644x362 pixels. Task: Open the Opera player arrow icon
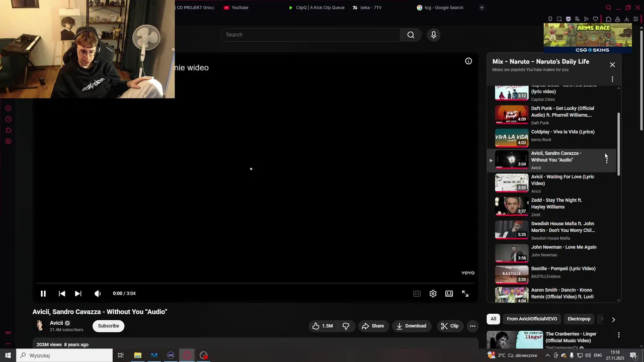[586, 19]
